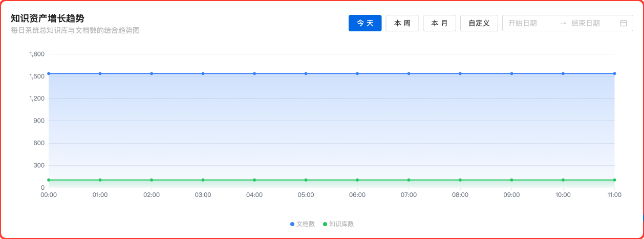Screen dimensions: 644x239
Task: Click the blue data point at 05:00
Action: [306, 73]
